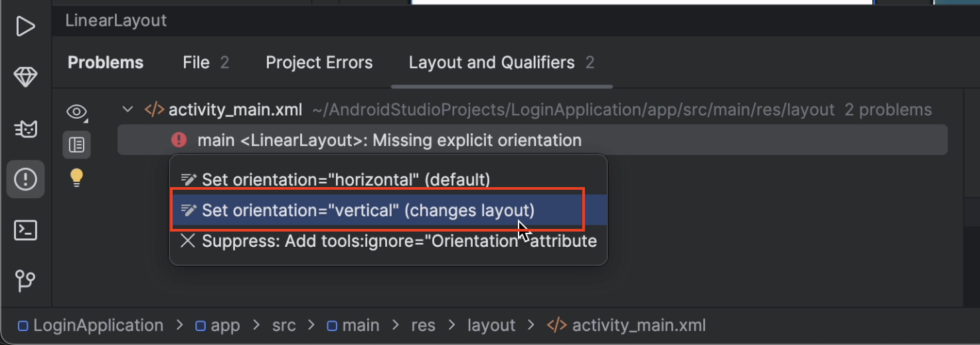Click the yellow lightbulb quick-fix icon
980x345 pixels.
tap(77, 177)
